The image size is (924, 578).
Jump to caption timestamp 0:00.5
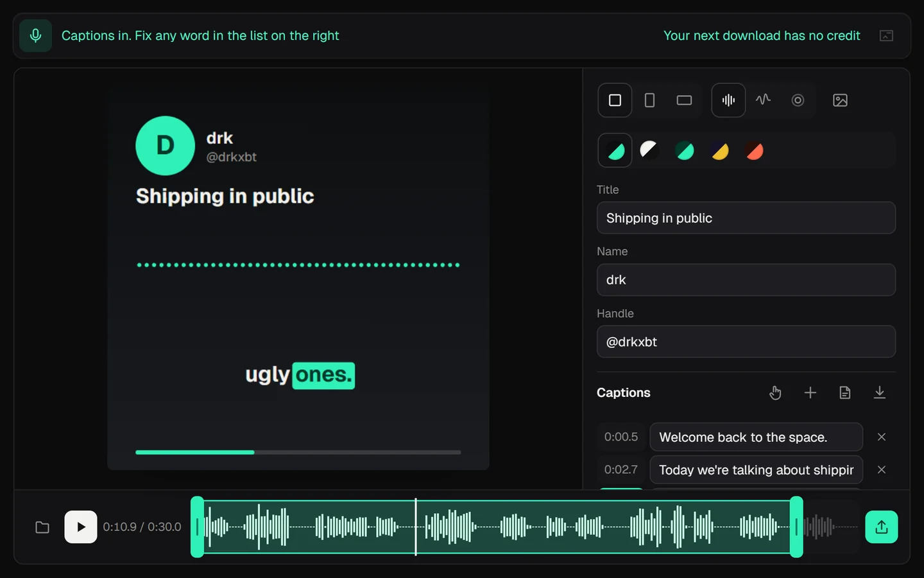pyautogui.click(x=621, y=437)
